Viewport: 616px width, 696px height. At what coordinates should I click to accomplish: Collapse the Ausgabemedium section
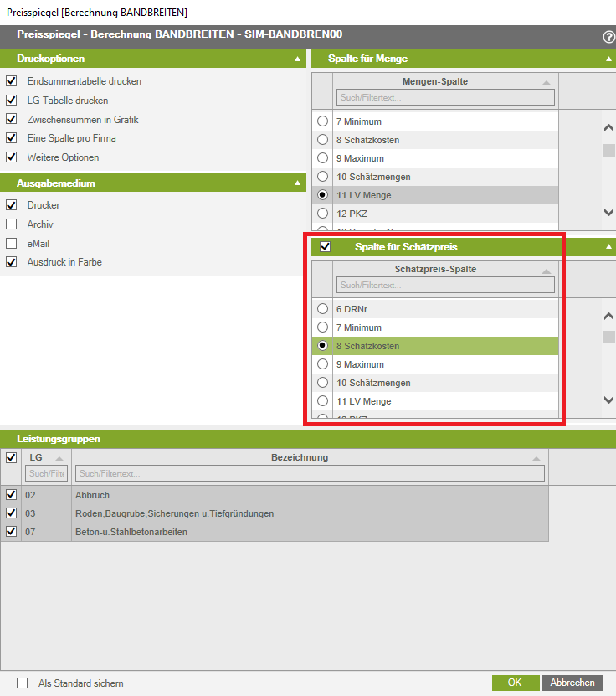click(x=297, y=183)
